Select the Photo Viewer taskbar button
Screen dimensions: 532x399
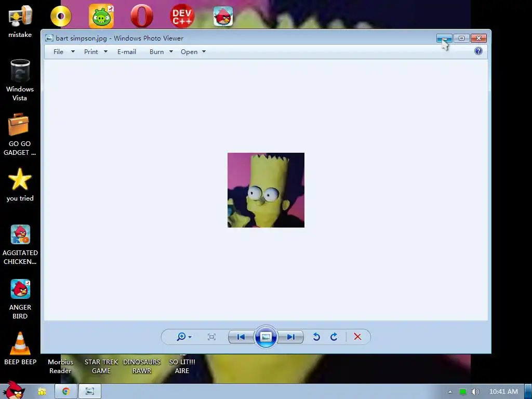tap(89, 392)
